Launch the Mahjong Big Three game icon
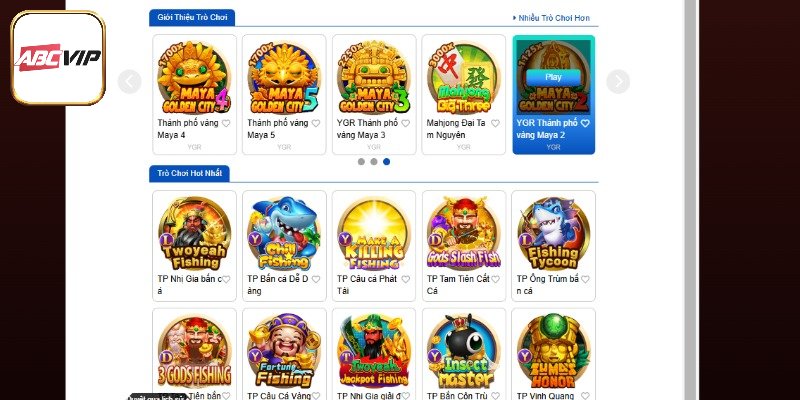800x400 pixels. (464, 77)
